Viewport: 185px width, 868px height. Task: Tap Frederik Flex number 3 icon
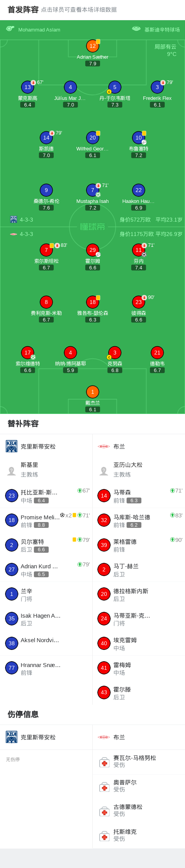point(157,87)
